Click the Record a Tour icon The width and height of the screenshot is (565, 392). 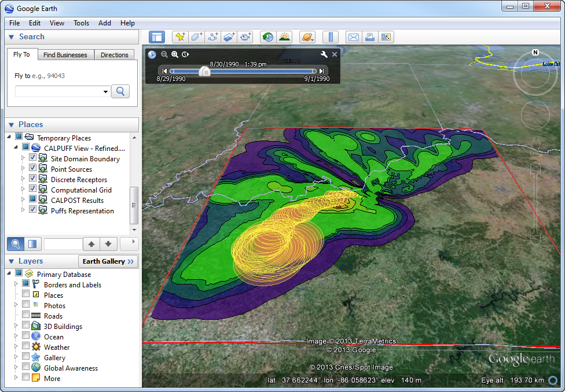point(245,37)
